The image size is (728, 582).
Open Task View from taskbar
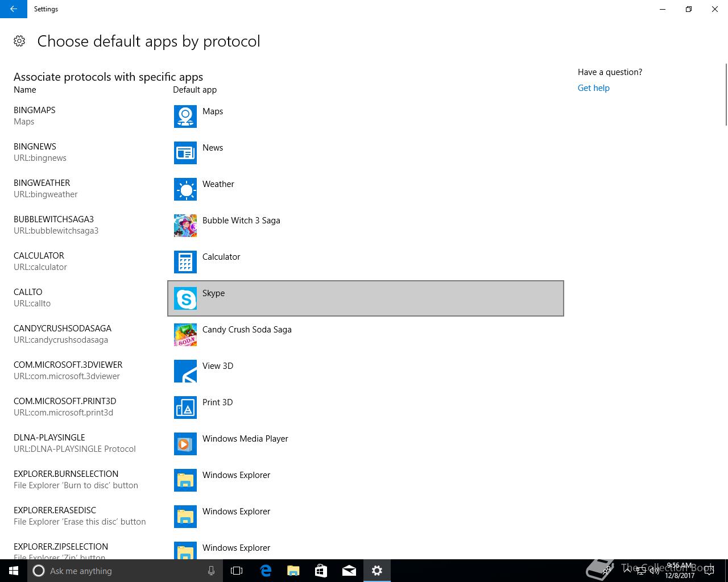[x=237, y=571]
